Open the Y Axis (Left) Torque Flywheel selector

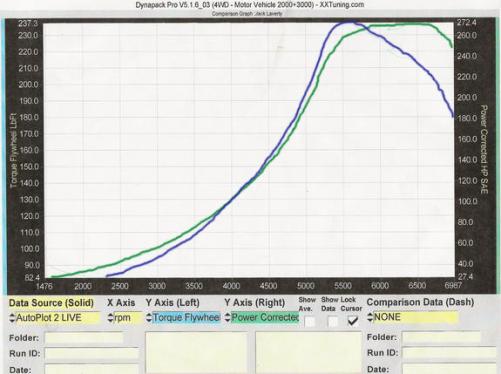pos(186,318)
